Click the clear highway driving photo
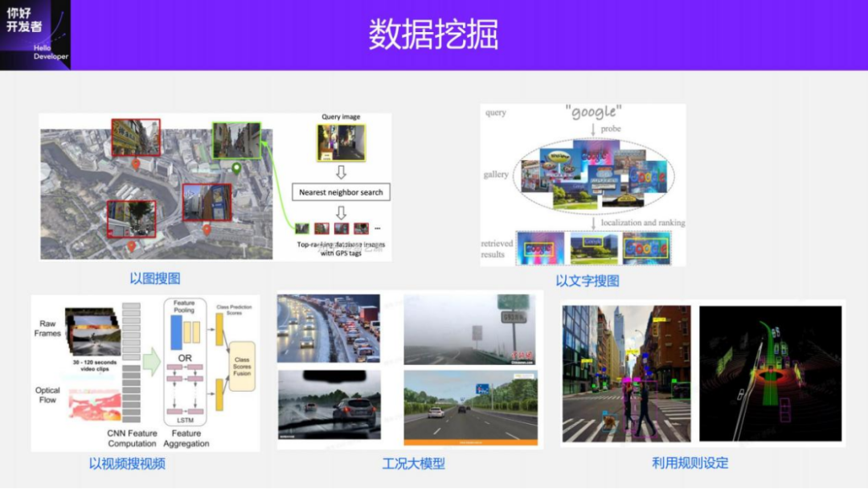Screen dimensions: 868x489 click(x=470, y=408)
